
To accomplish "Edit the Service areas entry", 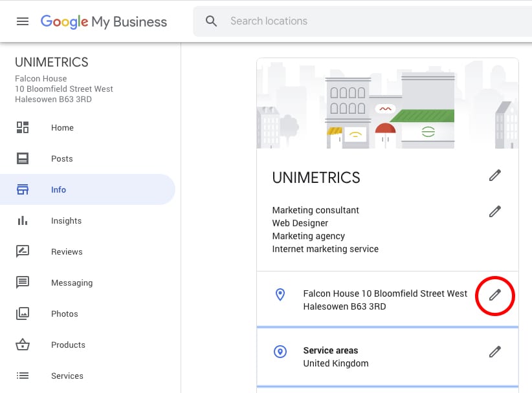I will tap(495, 352).
